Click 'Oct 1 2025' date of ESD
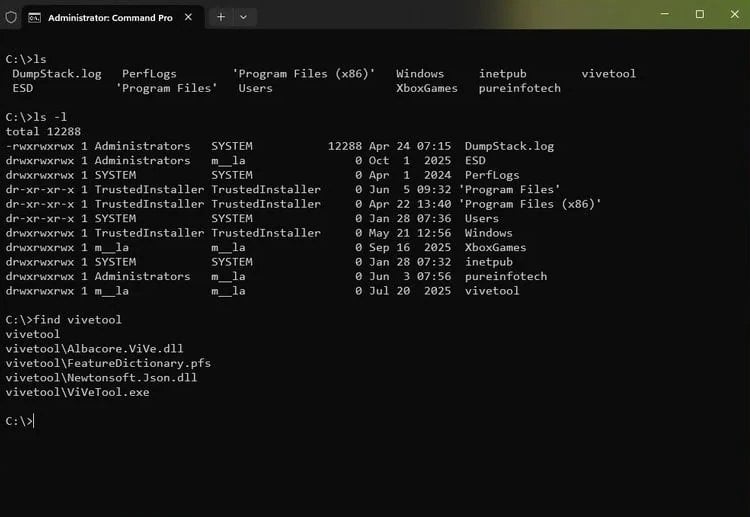 (x=410, y=161)
